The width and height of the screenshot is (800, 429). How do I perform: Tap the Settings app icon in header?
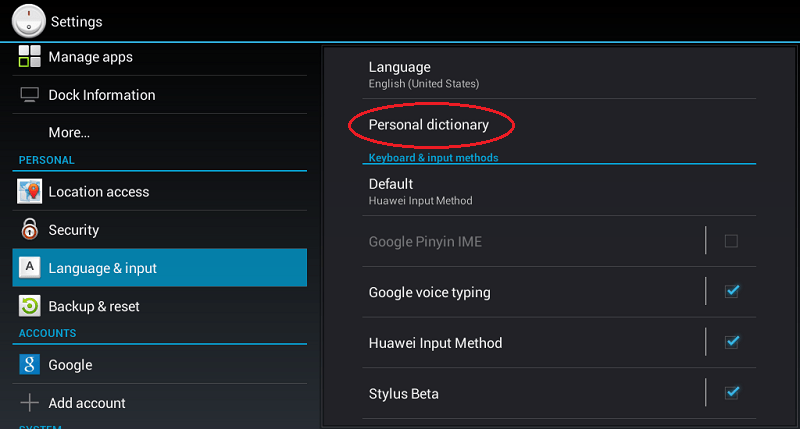(29, 21)
